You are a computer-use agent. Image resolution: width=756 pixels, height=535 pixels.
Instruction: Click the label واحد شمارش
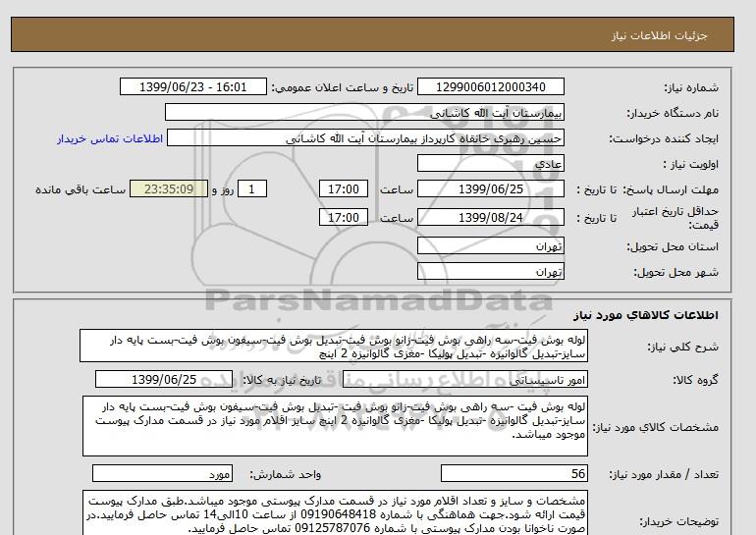tap(285, 475)
